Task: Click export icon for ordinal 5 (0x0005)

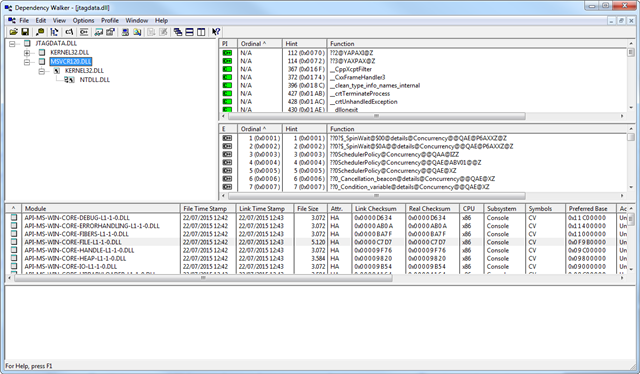Action: click(227, 171)
